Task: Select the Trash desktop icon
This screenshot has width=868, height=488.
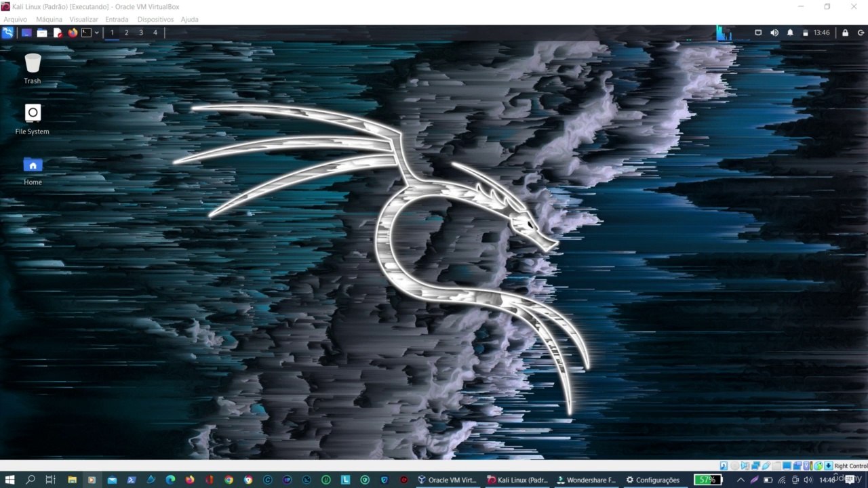Action: (x=33, y=68)
